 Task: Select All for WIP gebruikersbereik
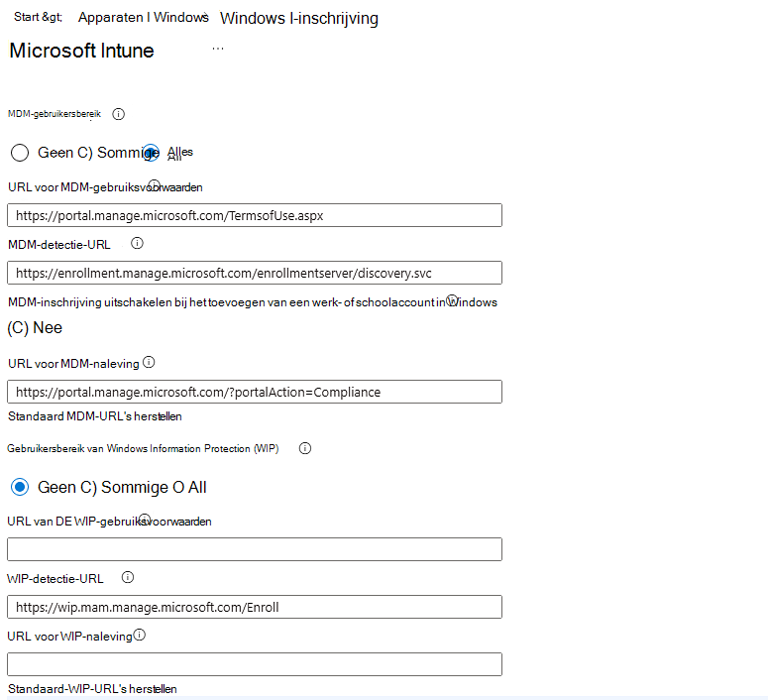coord(189,487)
